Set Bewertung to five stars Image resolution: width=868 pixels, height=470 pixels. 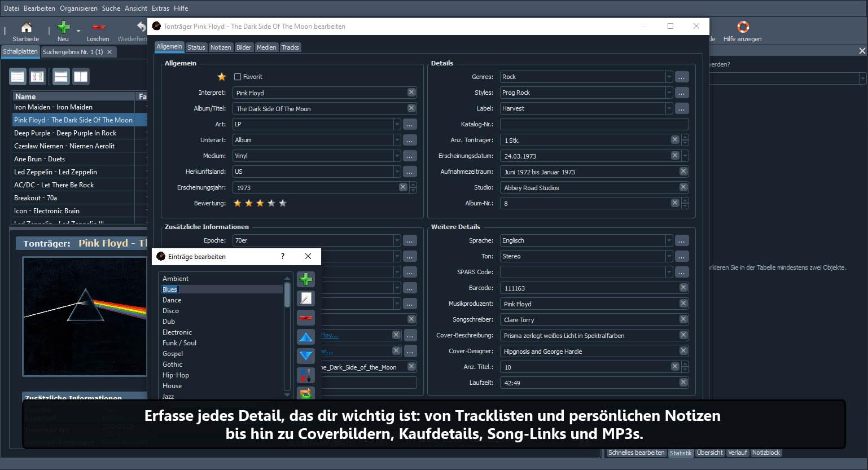pos(283,203)
